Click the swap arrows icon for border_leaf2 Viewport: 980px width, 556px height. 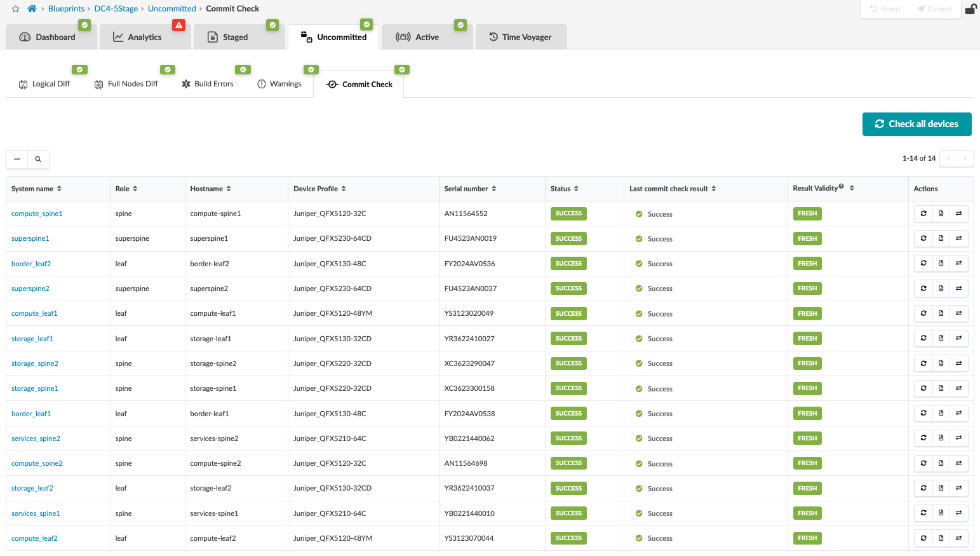(959, 263)
